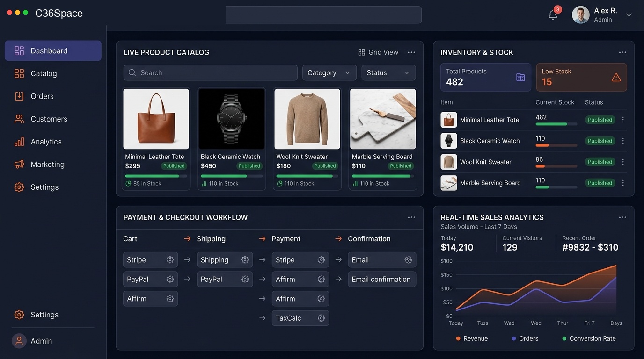Click the Marketing megaphone icon
Viewport: 644px width, 359px height.
[x=19, y=165]
